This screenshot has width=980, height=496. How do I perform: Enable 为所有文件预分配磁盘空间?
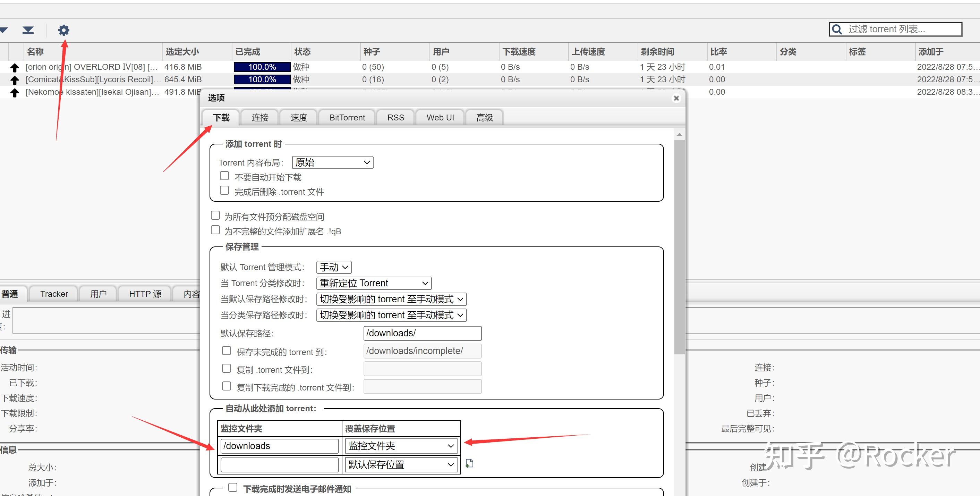(215, 215)
